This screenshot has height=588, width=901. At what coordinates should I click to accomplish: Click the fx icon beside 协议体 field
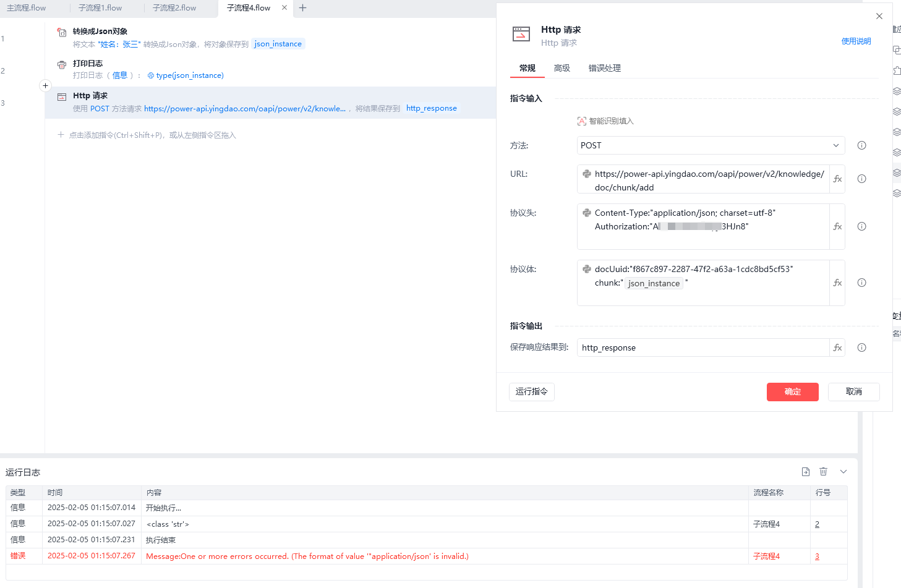(837, 283)
